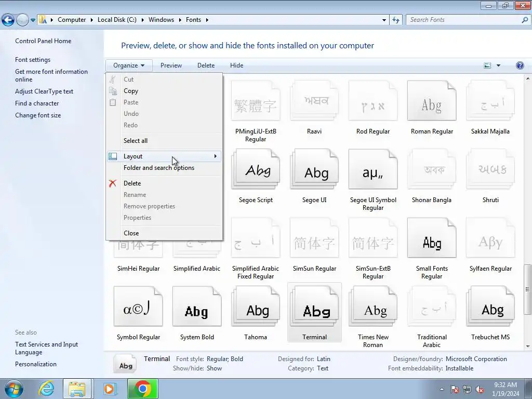Open Folder and search options
532x399 pixels.
164,168
